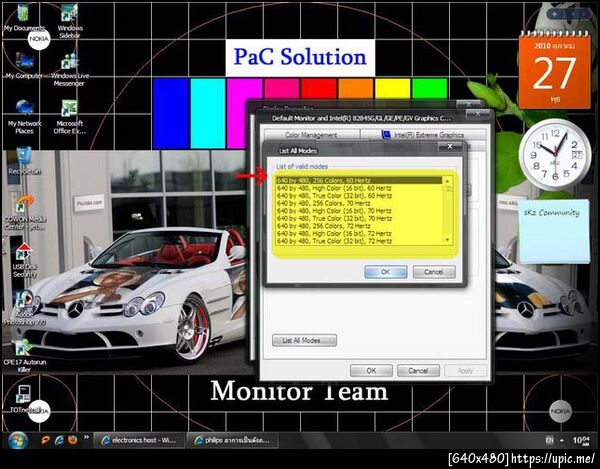Image resolution: width=600 pixels, height=469 pixels.
Task: Click the List All Modes button
Action: tap(305, 340)
